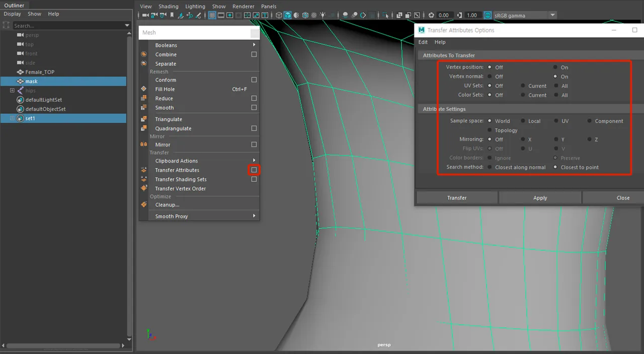Expand the Booleans submenu
Viewport: 644px width, 354px height.
point(166,45)
